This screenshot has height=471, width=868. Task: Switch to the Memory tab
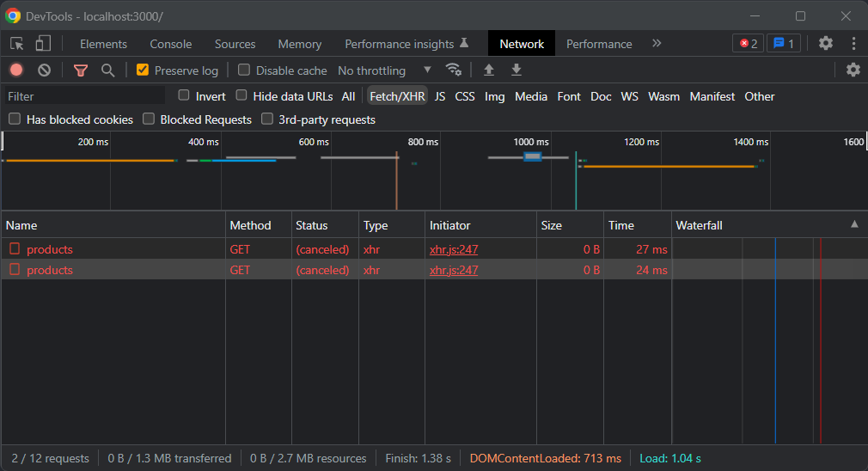299,44
